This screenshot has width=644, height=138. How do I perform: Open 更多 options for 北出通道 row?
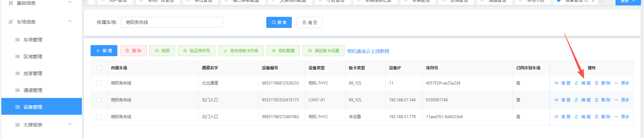622,83
